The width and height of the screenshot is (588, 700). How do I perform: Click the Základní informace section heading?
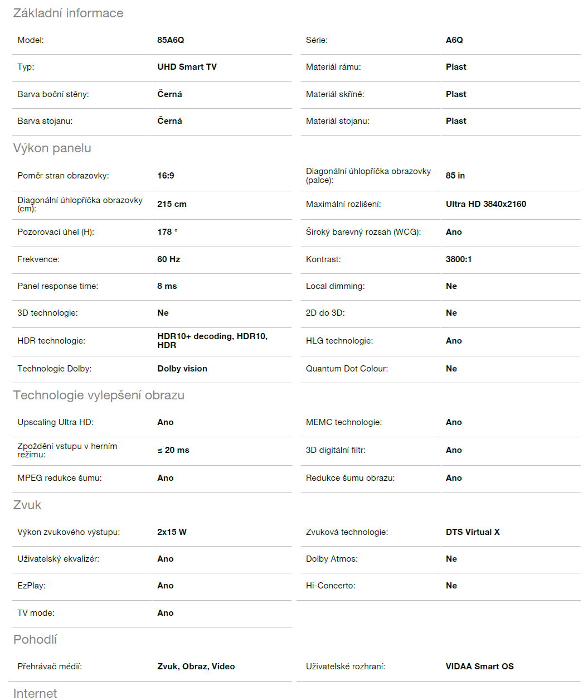(68, 13)
